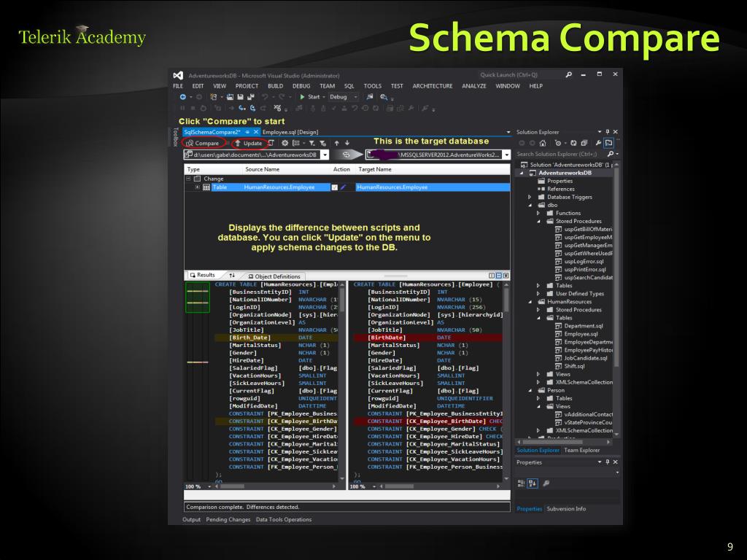The width and height of the screenshot is (747, 560).
Task: Close the SqlSchemaCompare2 tab
Action: pyautogui.click(x=256, y=132)
